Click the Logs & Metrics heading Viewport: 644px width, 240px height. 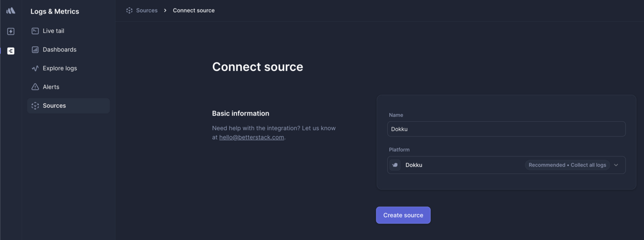55,11
